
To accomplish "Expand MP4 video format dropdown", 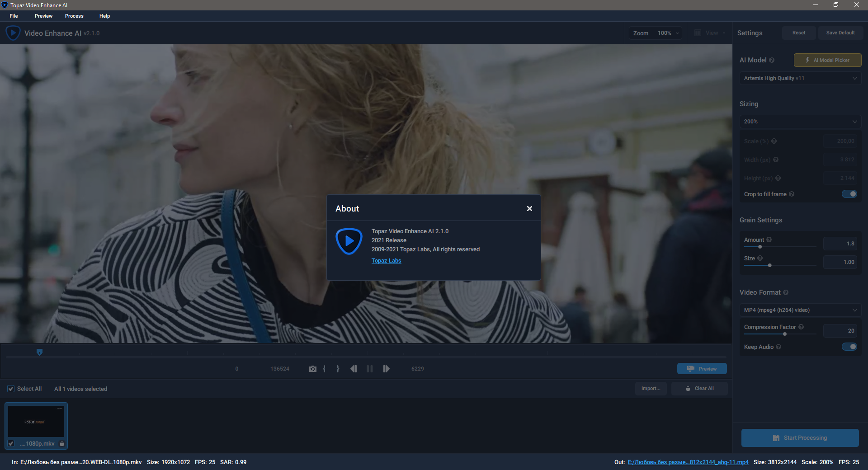I will tap(800, 310).
